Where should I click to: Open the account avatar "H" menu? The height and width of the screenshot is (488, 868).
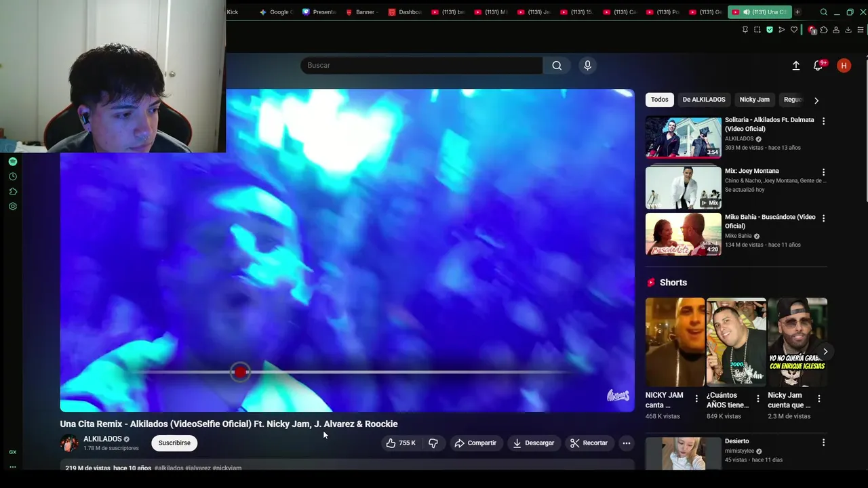click(844, 65)
